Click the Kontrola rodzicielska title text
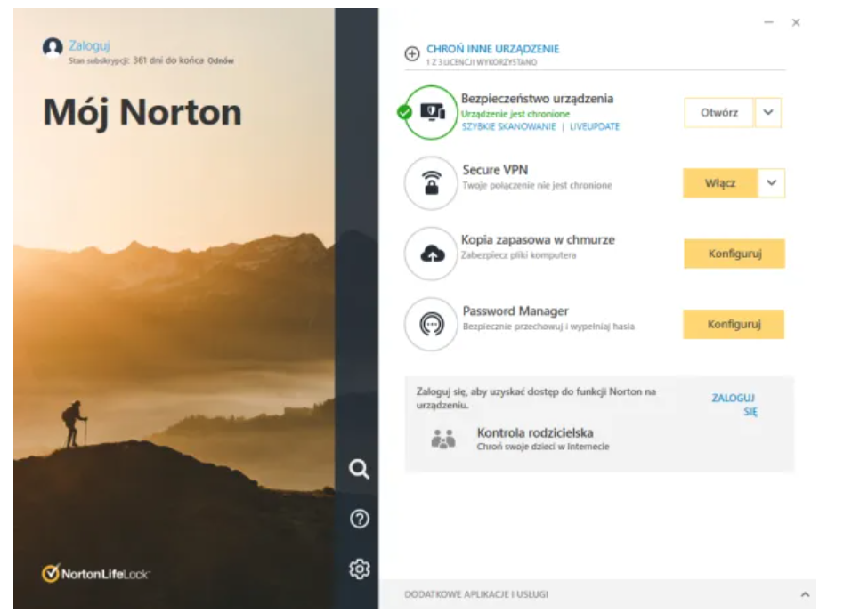 click(535, 432)
